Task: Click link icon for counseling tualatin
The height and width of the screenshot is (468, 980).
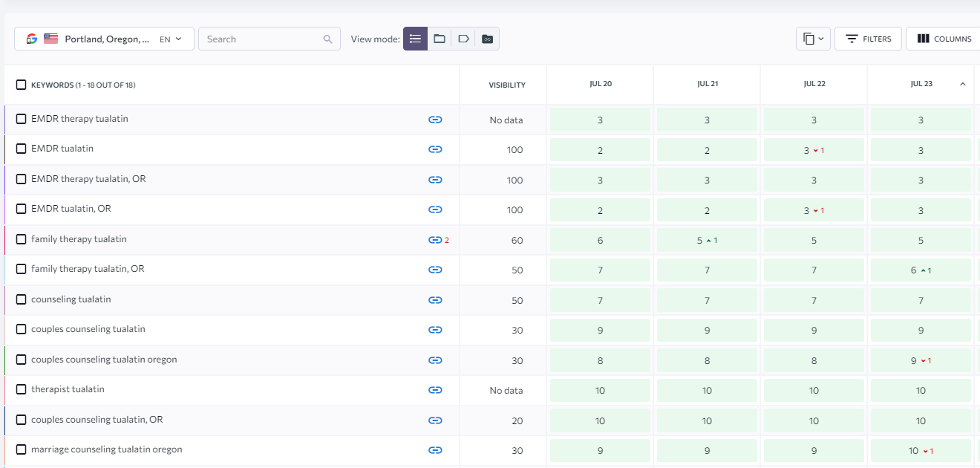Action: point(435,300)
